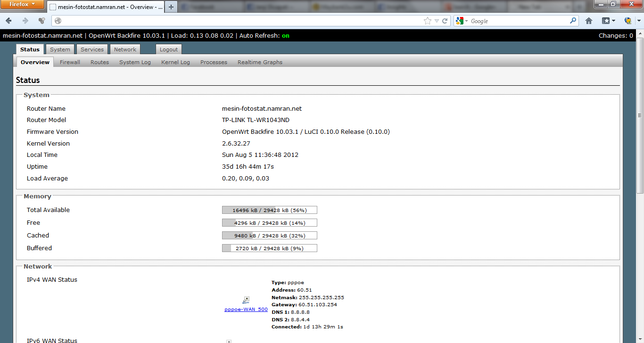Click the magnifier search icon in Google box
The width and height of the screenshot is (644, 343).
point(573,21)
